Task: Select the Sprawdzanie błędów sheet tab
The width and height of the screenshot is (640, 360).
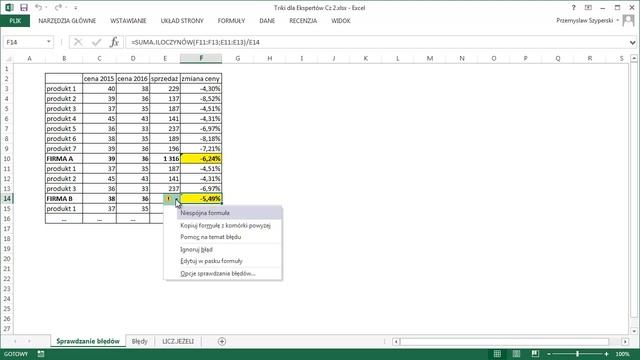Action: click(88, 341)
